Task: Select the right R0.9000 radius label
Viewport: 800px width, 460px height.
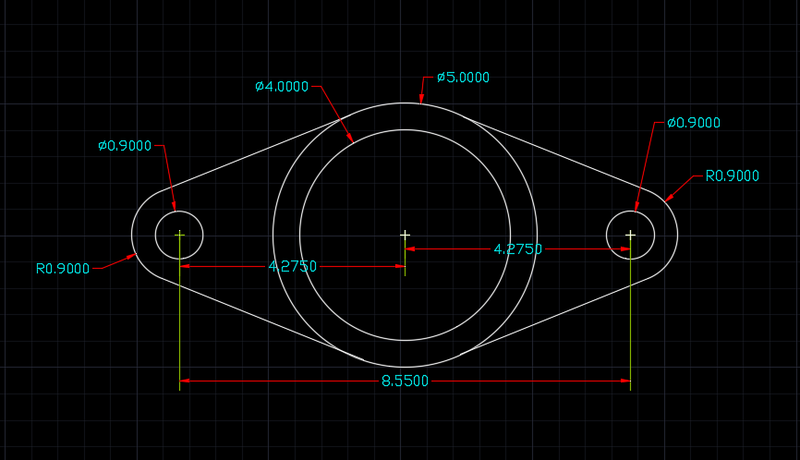Action: 732,176
